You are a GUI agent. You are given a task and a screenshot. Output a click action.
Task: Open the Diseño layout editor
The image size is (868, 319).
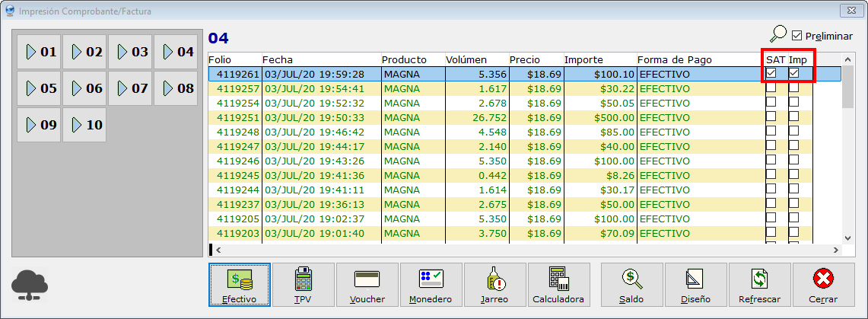[695, 285]
